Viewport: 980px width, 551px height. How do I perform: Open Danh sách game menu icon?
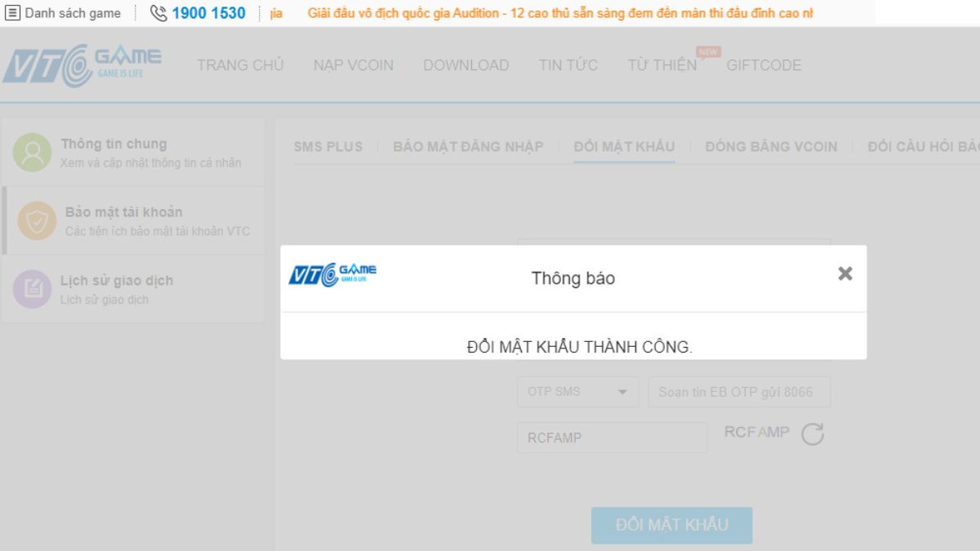[14, 13]
